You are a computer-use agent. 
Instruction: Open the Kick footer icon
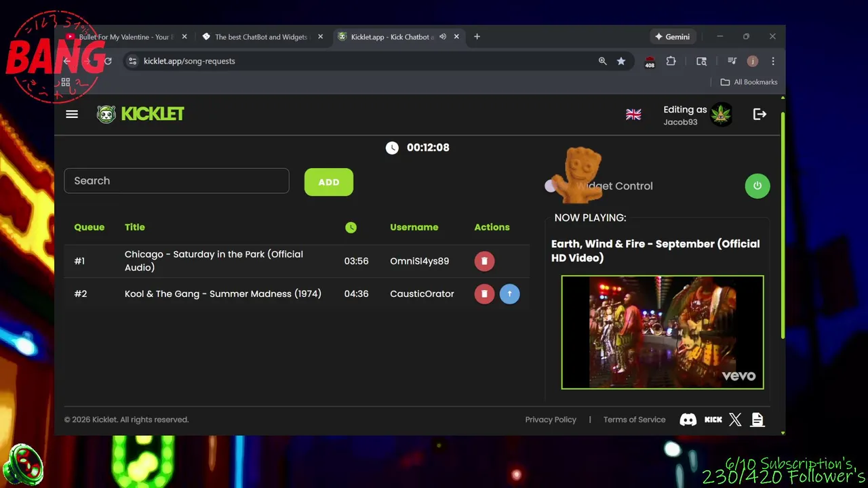point(713,420)
